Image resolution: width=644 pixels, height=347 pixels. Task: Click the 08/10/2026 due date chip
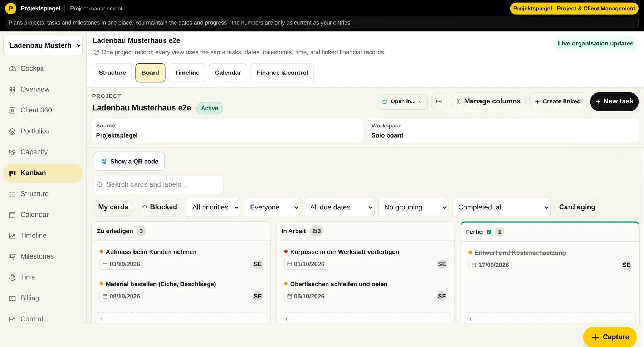pyautogui.click(x=121, y=297)
